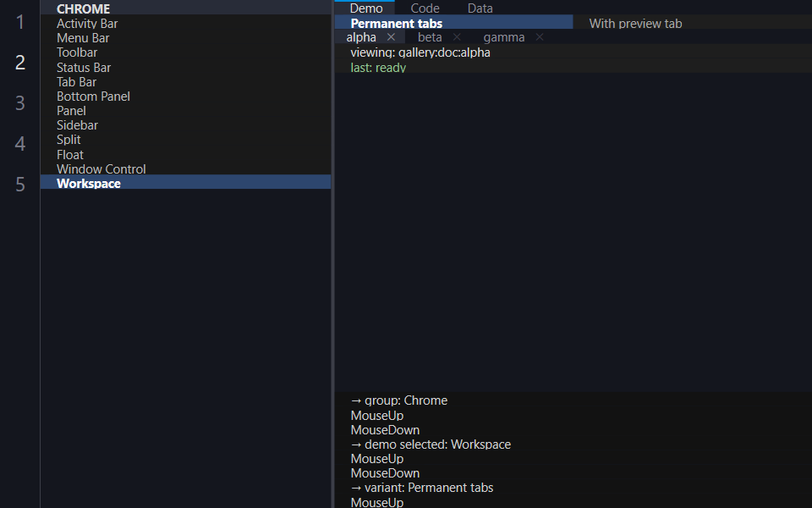
Task: Select Toolbar in the Chrome list
Action: coord(185,52)
